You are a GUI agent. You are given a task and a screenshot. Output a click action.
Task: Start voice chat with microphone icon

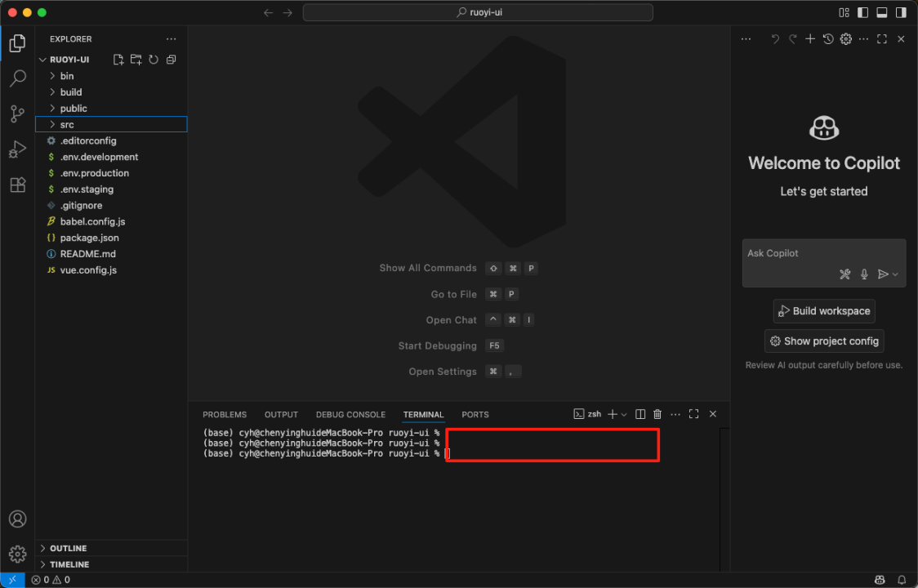click(864, 274)
